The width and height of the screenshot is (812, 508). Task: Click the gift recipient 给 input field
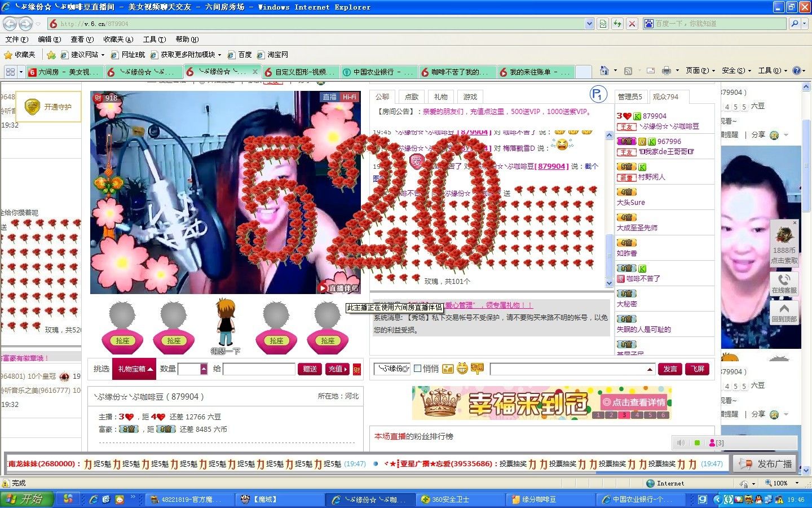(x=259, y=369)
